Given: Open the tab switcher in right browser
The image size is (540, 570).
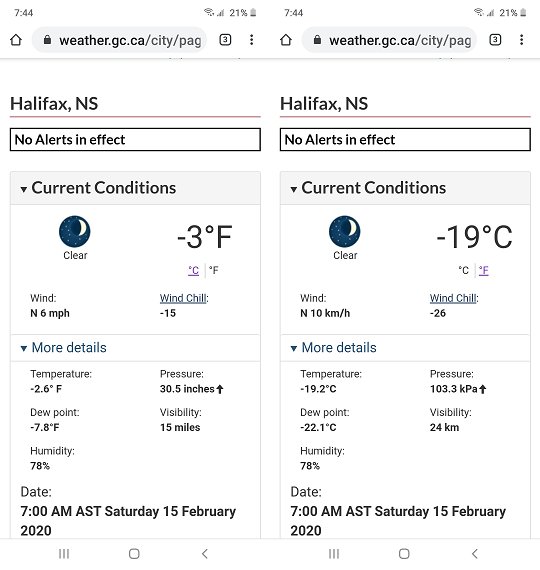Looking at the screenshot, I should [x=495, y=40].
